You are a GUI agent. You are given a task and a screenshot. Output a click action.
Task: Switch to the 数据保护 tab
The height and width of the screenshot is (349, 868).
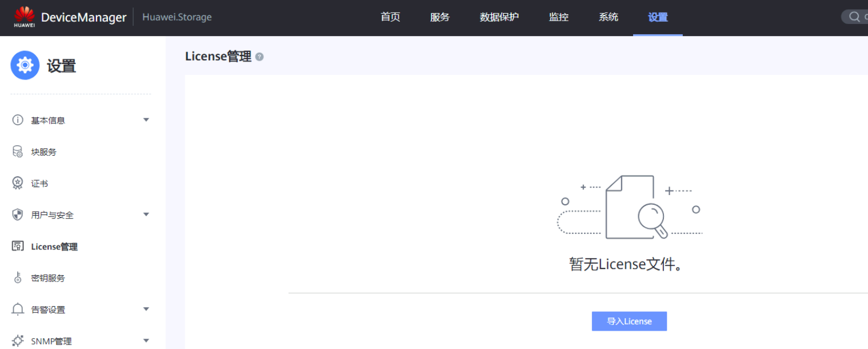pyautogui.click(x=499, y=17)
